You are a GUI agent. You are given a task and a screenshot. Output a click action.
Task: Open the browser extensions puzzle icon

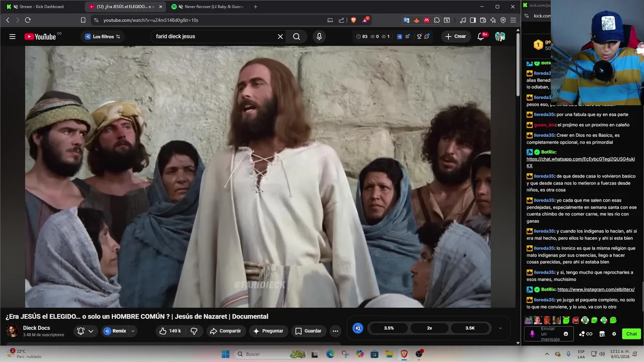click(437, 20)
